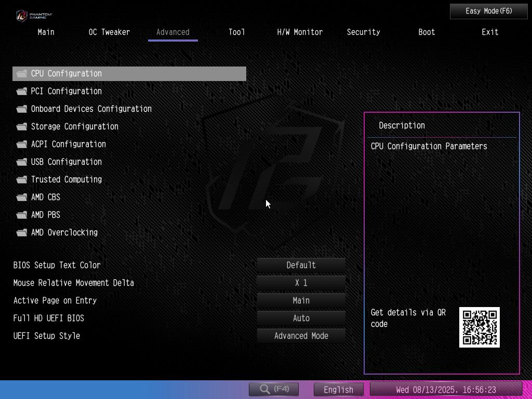The width and height of the screenshot is (532, 399).
Task: Open the Security tab
Action: point(363,32)
